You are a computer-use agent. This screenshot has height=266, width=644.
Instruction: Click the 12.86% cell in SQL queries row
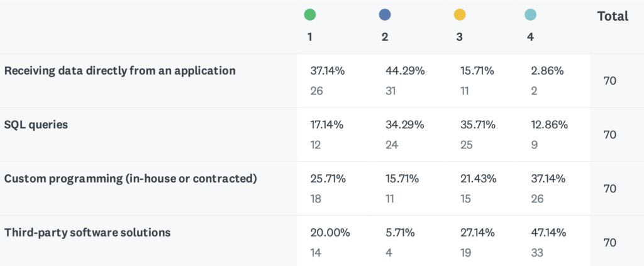(x=550, y=125)
